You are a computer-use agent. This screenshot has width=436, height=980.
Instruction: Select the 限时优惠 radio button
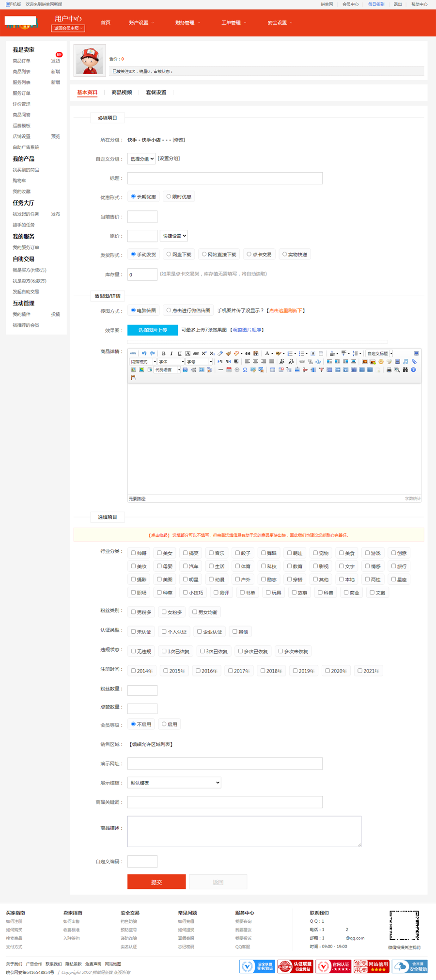pos(169,197)
